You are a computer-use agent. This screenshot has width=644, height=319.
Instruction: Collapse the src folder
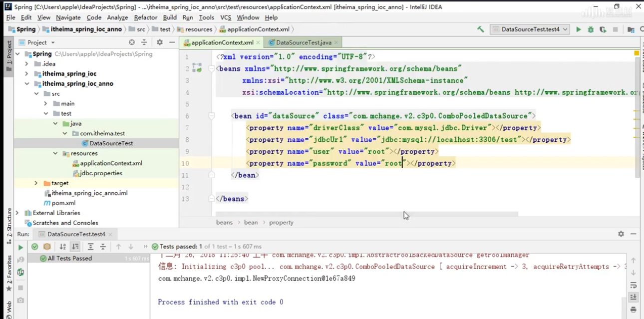point(36,94)
